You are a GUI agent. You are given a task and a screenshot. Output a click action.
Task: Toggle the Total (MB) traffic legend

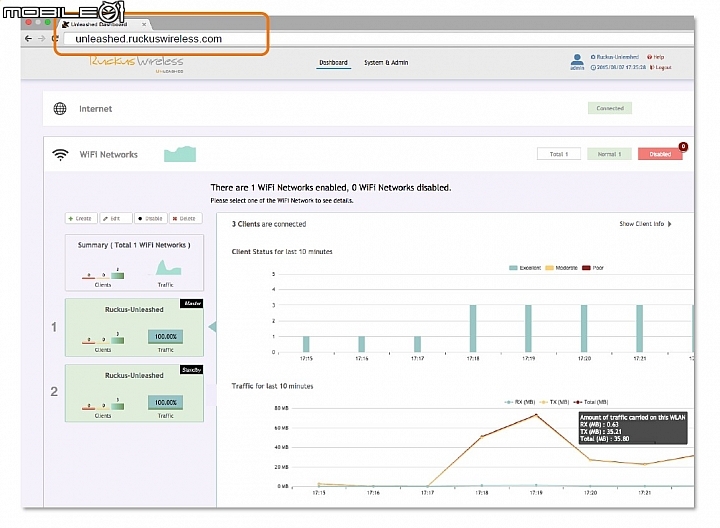(x=591, y=402)
